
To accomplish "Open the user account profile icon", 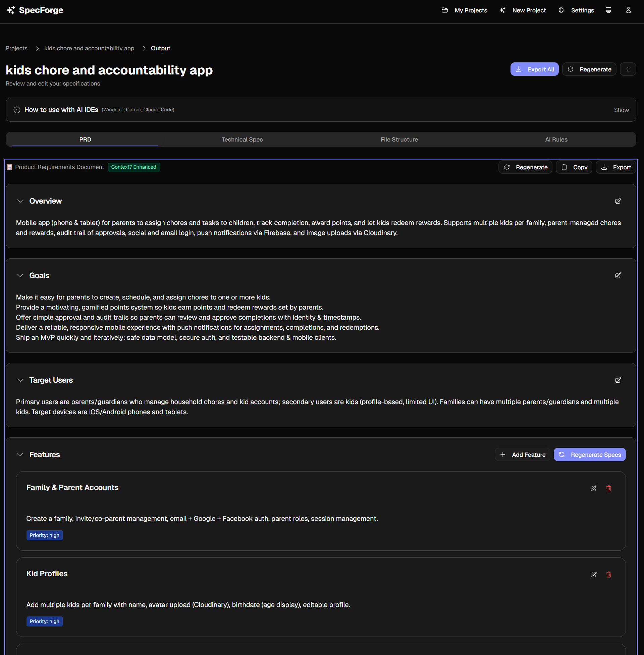I will tap(628, 10).
